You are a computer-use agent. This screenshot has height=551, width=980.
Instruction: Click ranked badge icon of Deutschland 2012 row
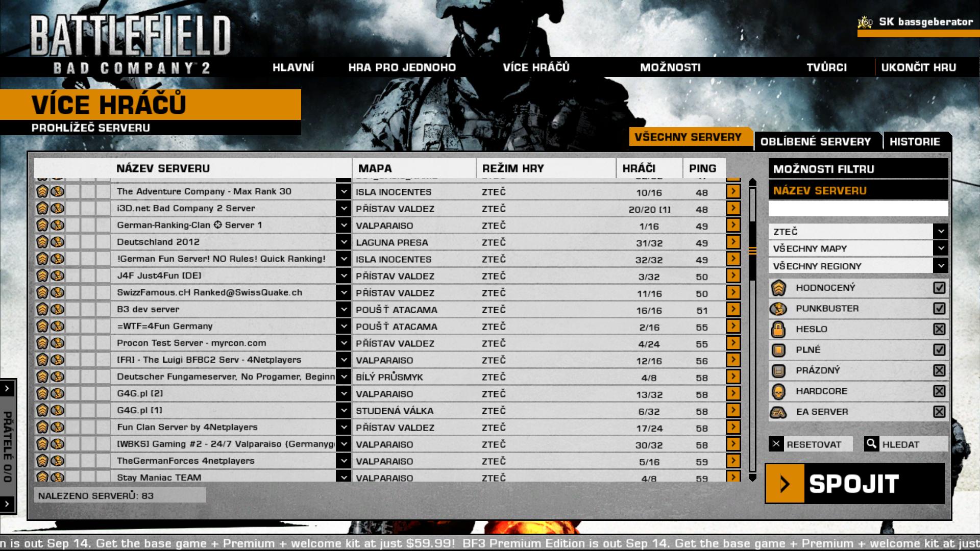tap(42, 242)
